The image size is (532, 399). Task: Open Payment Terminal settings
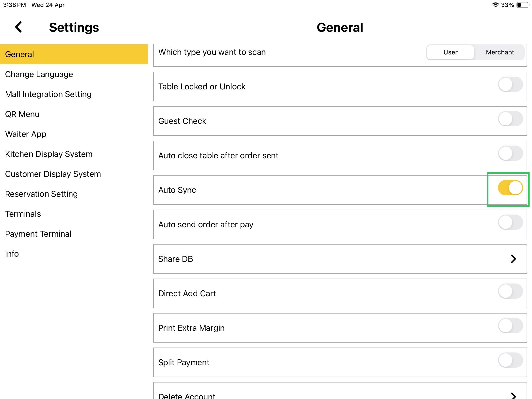[x=38, y=234]
